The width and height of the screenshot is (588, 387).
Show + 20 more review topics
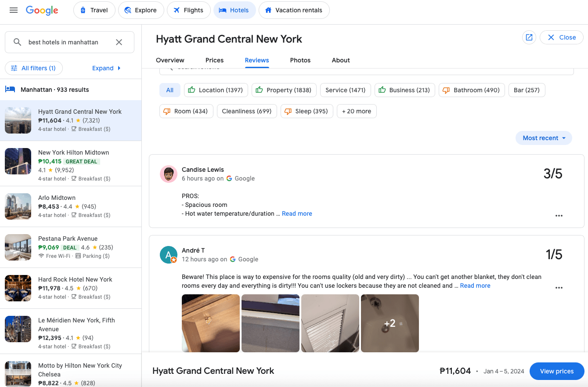[x=357, y=111]
